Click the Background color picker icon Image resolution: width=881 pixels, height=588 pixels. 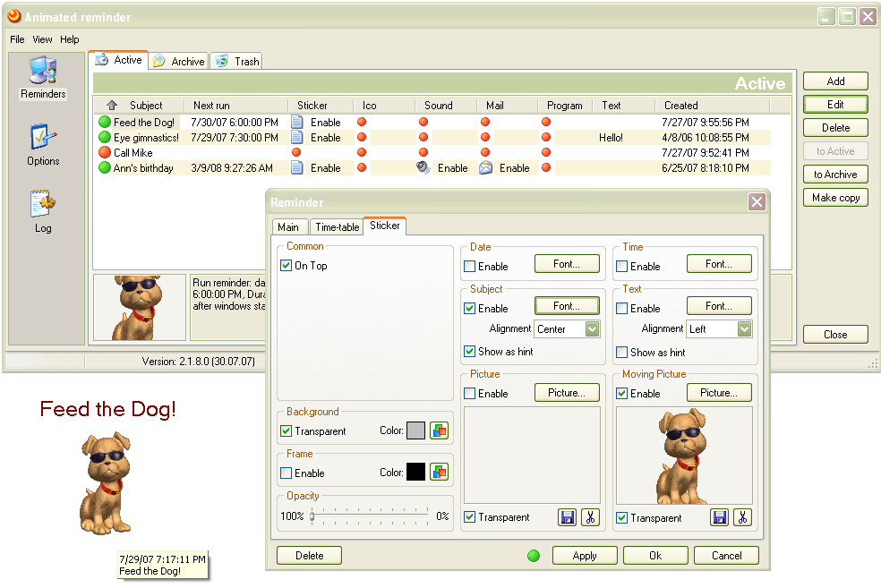point(439,430)
